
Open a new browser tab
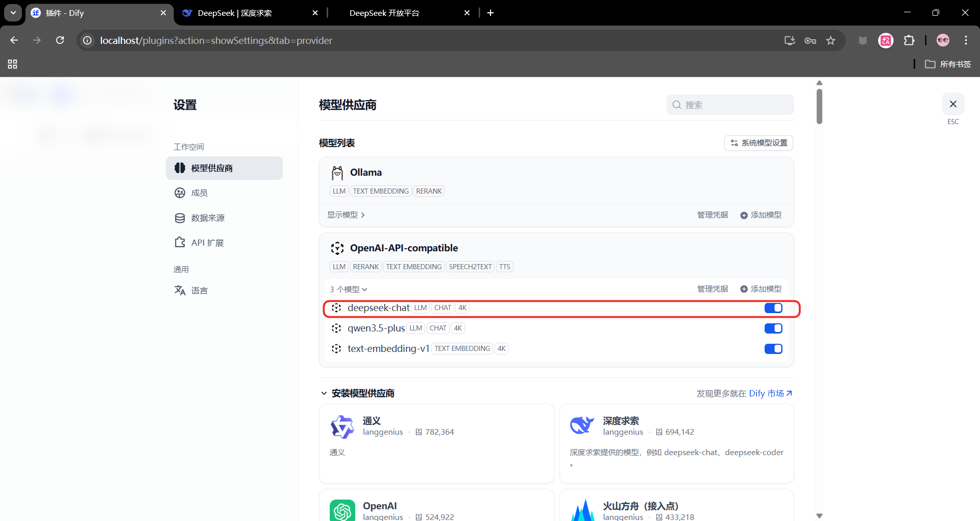pyautogui.click(x=491, y=13)
